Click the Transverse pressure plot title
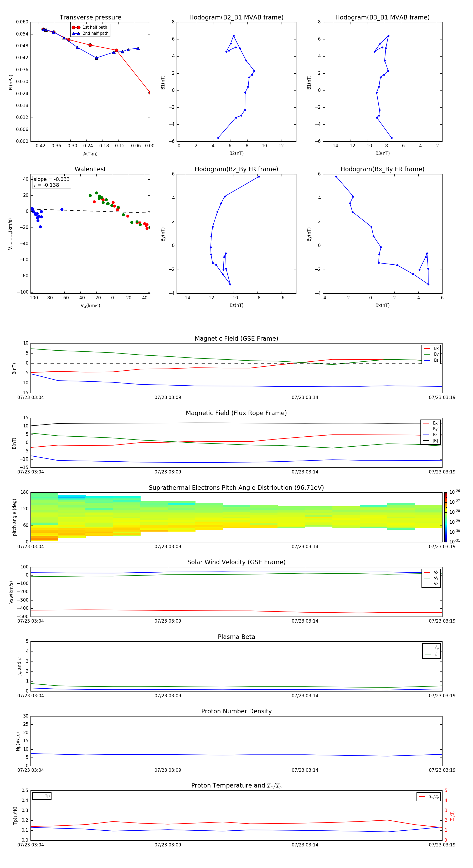 point(90,18)
